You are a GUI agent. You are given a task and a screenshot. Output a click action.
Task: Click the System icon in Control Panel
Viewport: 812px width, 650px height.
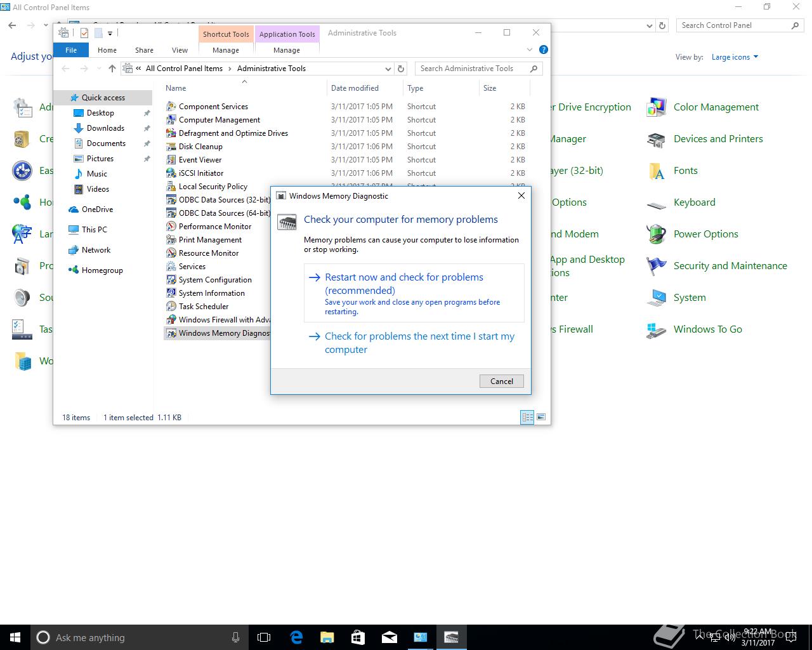(656, 298)
